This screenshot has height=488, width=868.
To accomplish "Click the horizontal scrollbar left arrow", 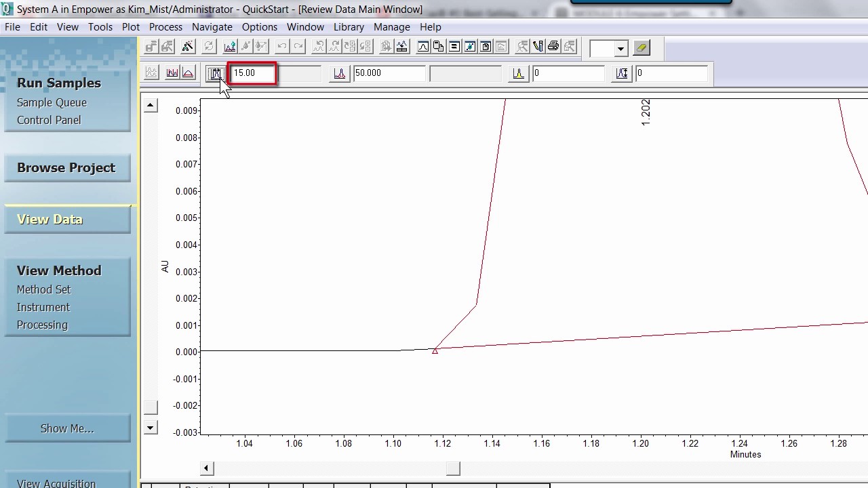I will pyautogui.click(x=206, y=468).
